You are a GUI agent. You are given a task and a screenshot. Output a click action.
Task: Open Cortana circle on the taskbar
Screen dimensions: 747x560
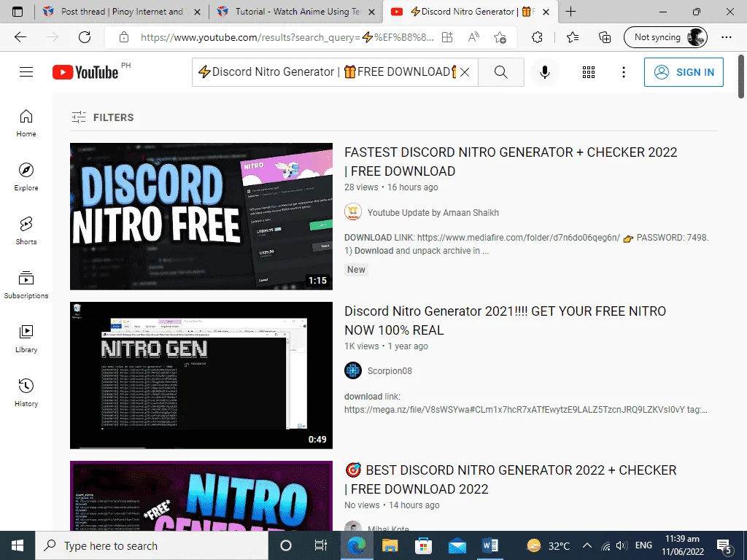click(286, 545)
